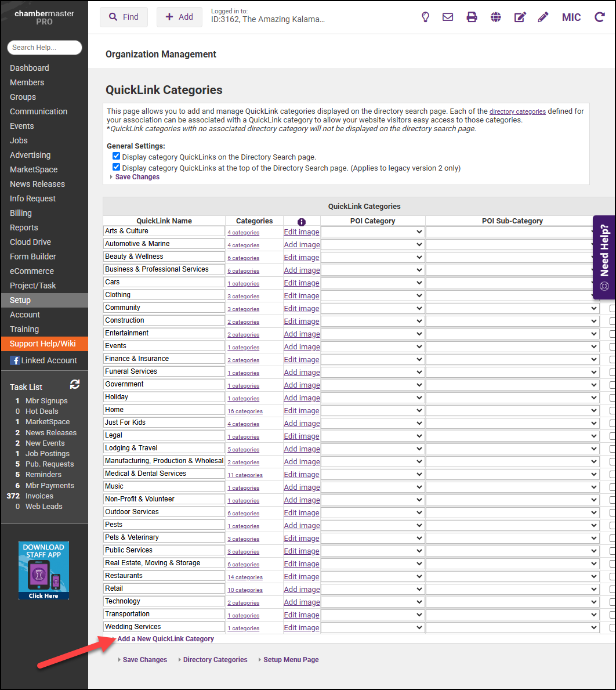Click the printer icon in header
The image size is (616, 690).
coord(472,17)
